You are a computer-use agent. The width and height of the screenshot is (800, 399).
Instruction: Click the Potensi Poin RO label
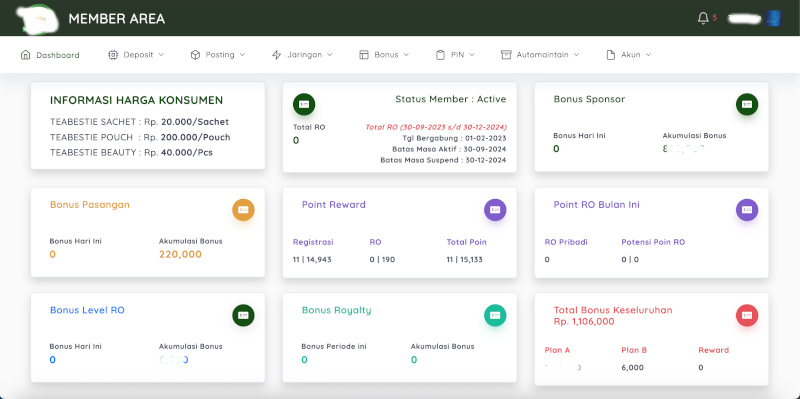pyautogui.click(x=653, y=242)
